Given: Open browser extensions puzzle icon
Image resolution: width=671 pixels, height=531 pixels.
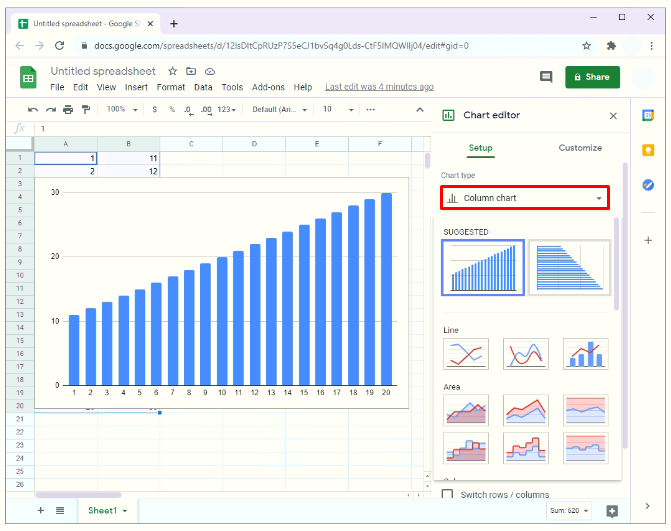Looking at the screenshot, I should 611,46.
